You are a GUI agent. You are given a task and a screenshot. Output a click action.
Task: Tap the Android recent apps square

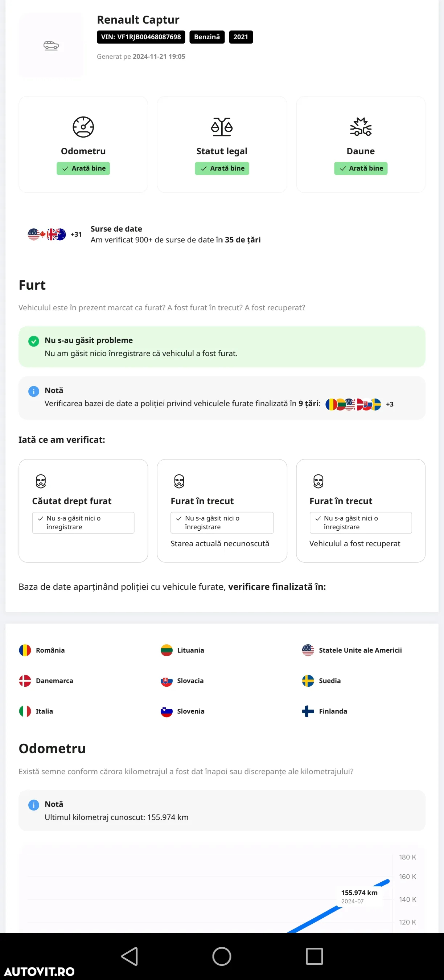point(314,956)
